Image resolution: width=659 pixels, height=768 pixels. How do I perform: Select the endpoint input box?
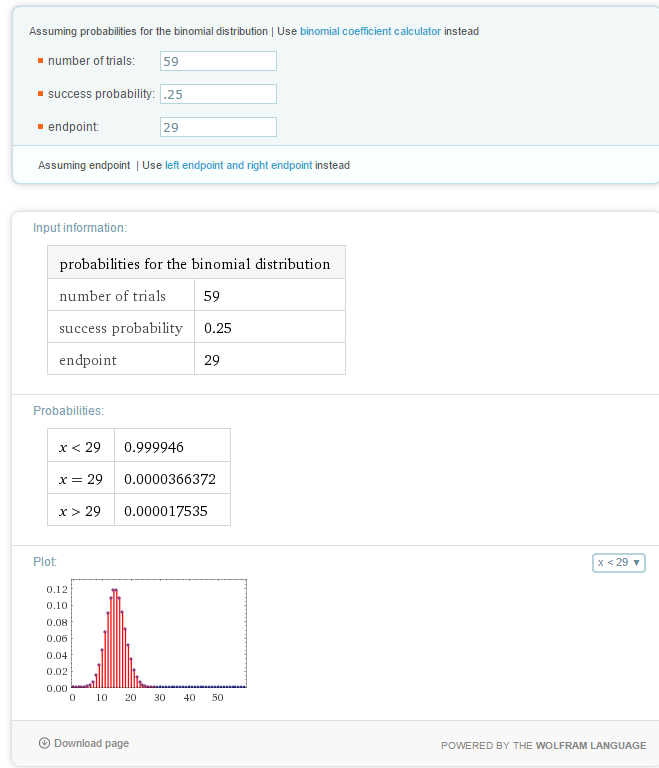point(218,127)
